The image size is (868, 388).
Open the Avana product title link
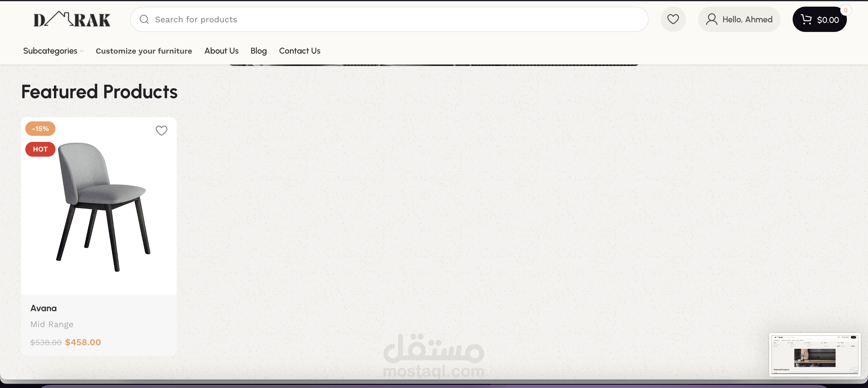[43, 308]
